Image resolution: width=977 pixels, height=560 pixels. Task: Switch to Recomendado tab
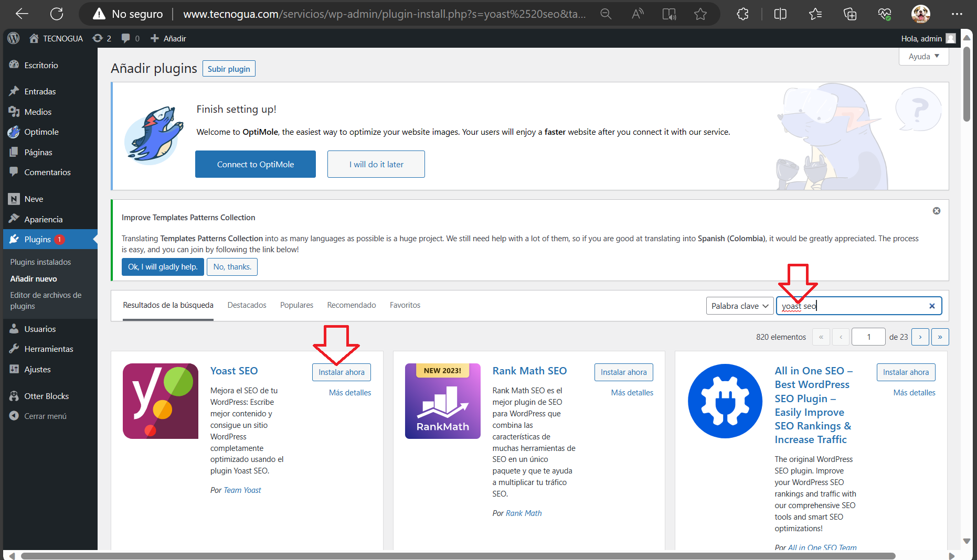coord(352,305)
